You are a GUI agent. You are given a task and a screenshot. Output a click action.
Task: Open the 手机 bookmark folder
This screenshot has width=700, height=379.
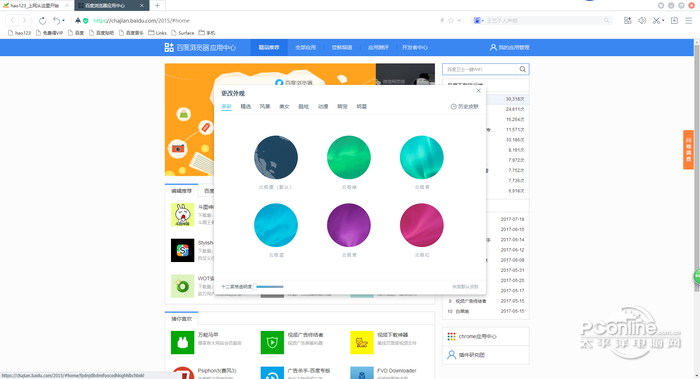coord(207,33)
